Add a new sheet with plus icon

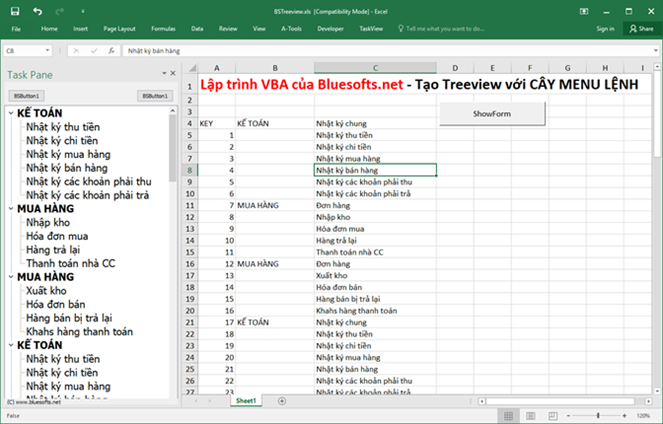click(x=282, y=401)
